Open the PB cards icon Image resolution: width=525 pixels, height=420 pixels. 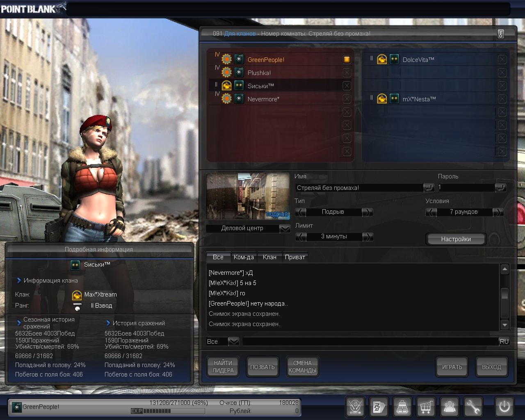coord(379,407)
